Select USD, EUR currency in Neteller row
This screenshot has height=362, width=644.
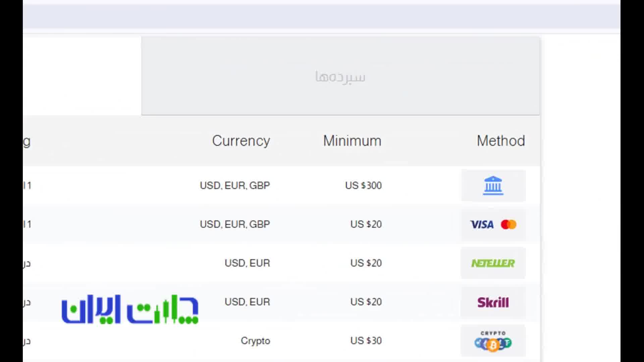[247, 263]
